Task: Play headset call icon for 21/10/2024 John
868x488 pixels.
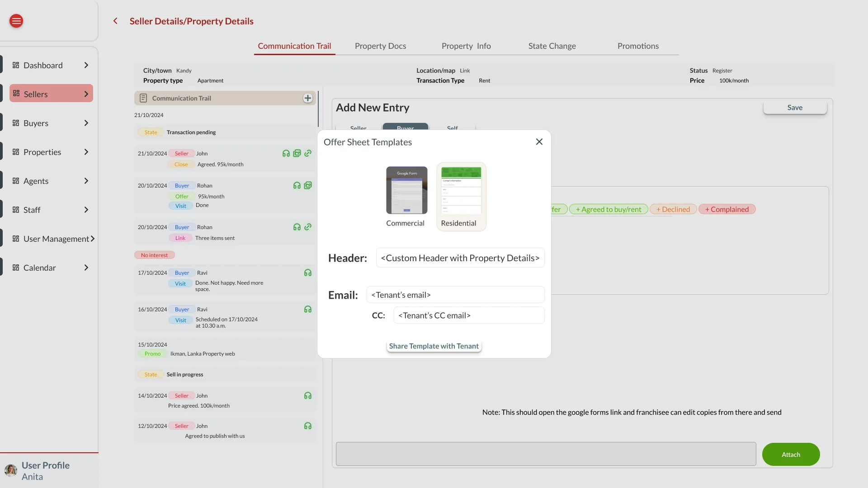Action: (x=286, y=153)
